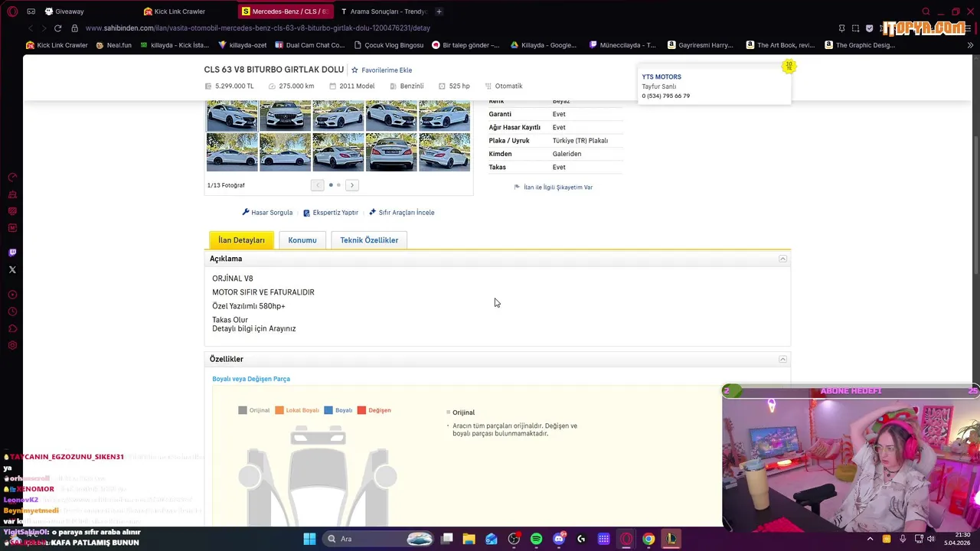Open Spotify from the taskbar

(536, 539)
